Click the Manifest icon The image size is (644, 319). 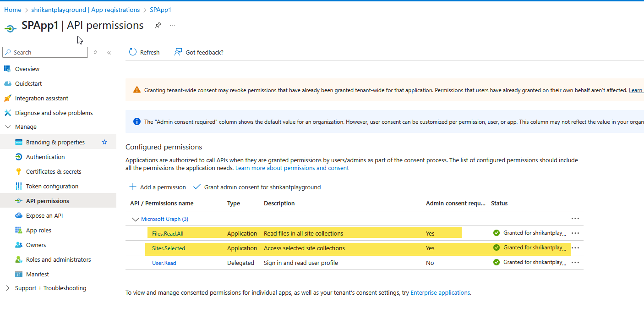[18, 274]
